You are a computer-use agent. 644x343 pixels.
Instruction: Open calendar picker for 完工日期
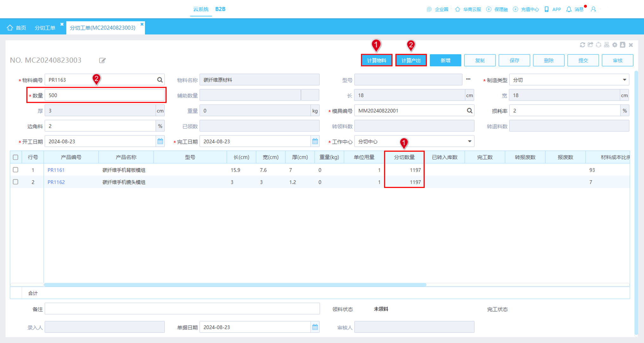point(315,141)
